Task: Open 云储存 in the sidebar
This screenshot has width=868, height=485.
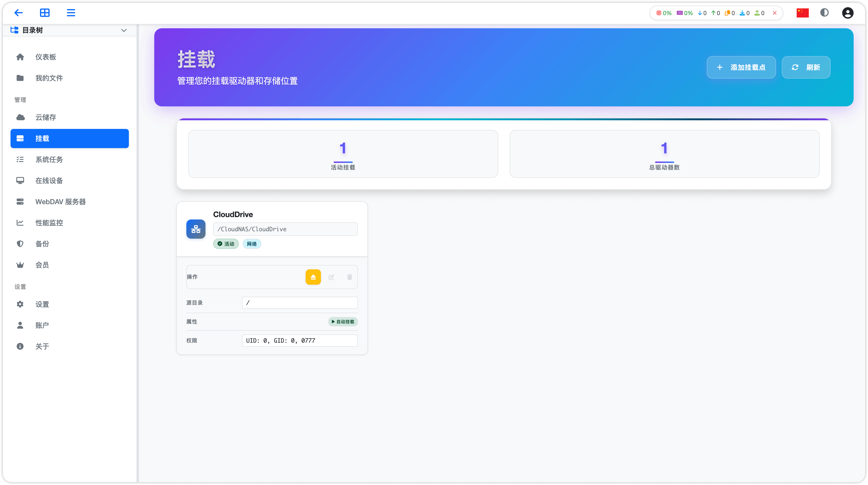Action: tap(46, 117)
